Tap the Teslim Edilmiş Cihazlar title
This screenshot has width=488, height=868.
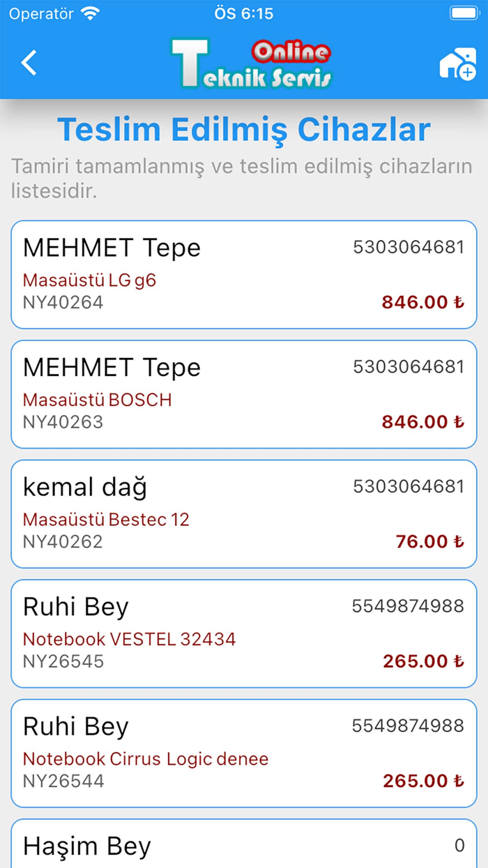(x=244, y=129)
